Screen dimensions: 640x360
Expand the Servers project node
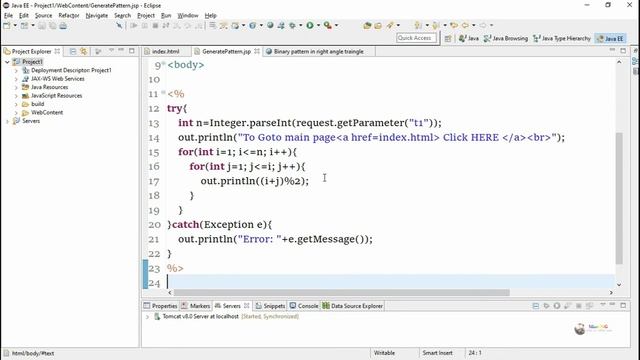click(7, 121)
